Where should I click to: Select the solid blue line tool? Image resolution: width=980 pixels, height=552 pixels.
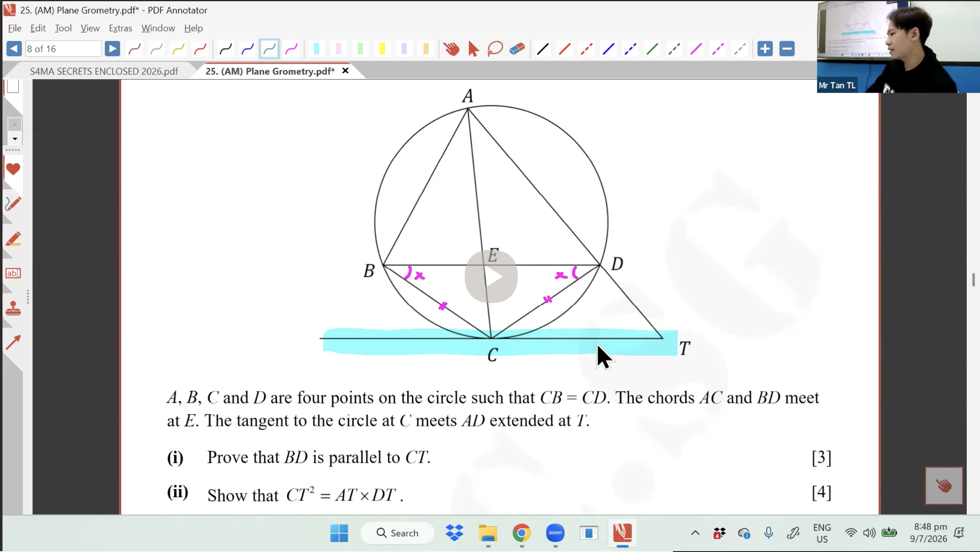(x=608, y=49)
